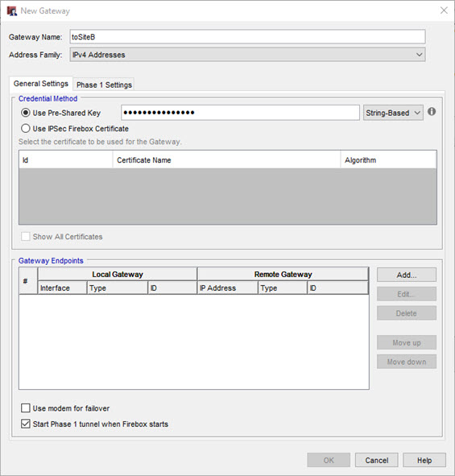This screenshot has height=476, width=455.
Task: Select Use Pre-Shared Key radio button
Action: [x=26, y=113]
